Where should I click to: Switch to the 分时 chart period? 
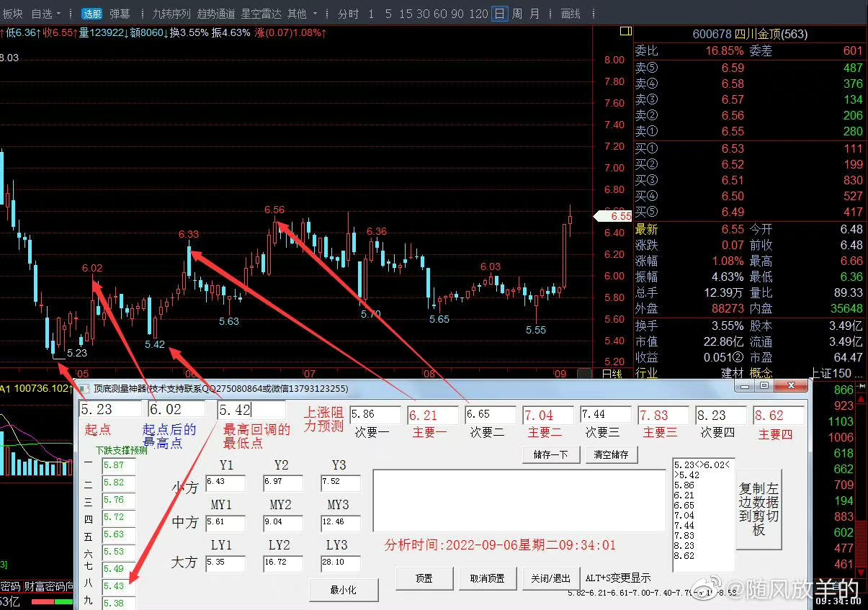pyautogui.click(x=348, y=14)
